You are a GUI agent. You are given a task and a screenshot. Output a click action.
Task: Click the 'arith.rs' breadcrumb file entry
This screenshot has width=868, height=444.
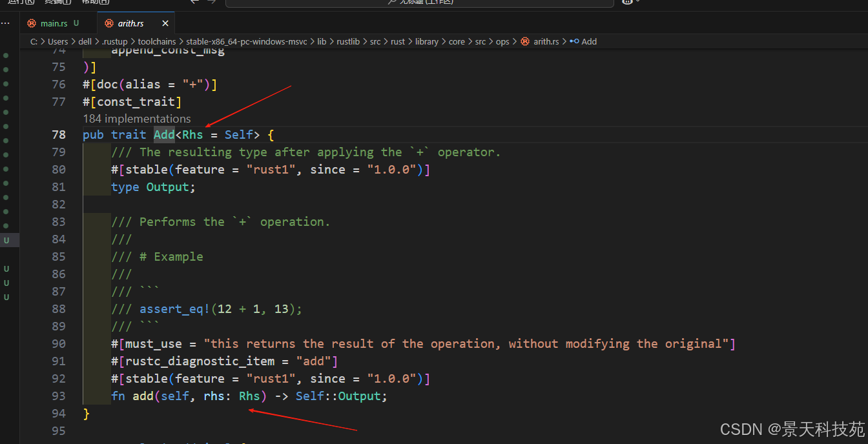pyautogui.click(x=546, y=41)
